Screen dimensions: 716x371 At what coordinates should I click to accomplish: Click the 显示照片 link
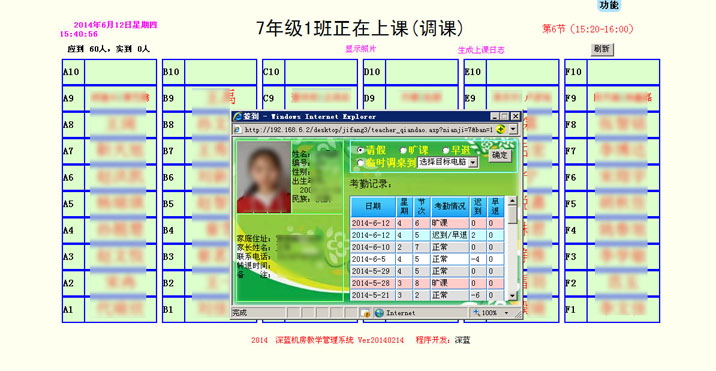coord(361,48)
